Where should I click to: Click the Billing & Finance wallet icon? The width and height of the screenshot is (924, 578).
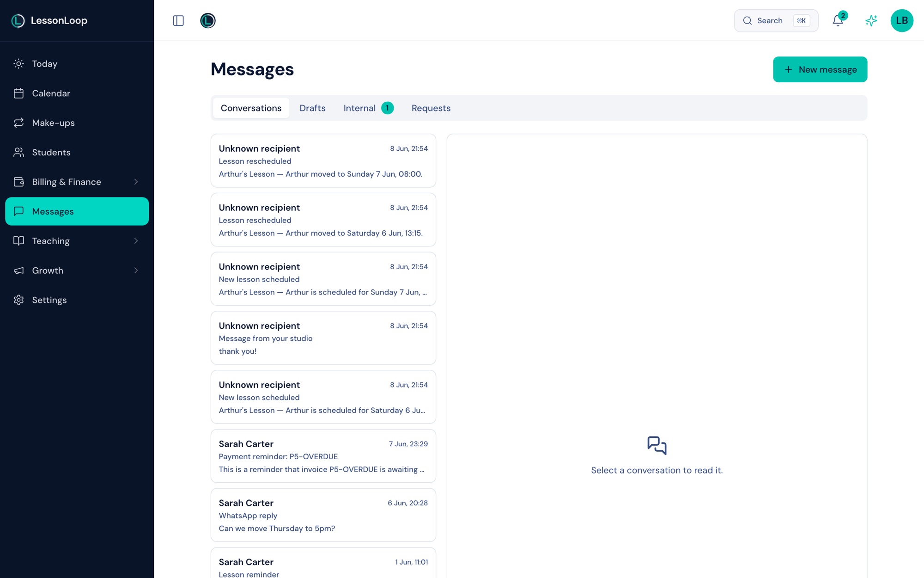18,182
